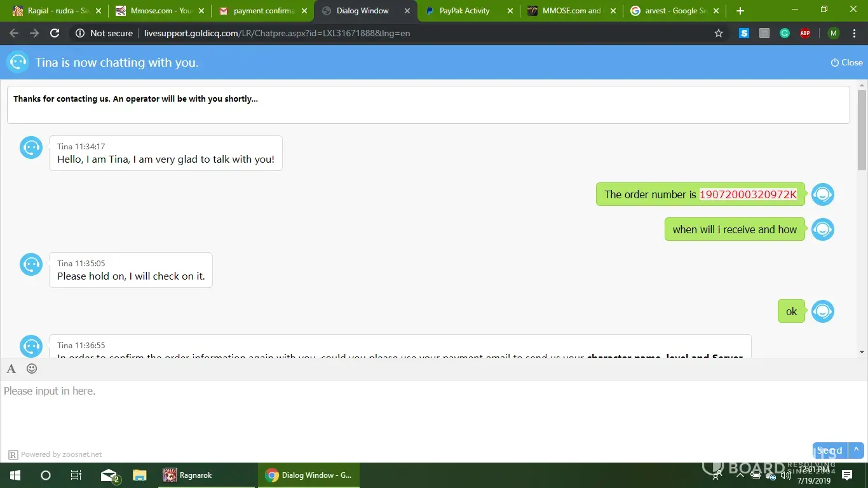Open the Mail app in taskbar
The height and width of the screenshot is (488, 868).
click(x=110, y=475)
